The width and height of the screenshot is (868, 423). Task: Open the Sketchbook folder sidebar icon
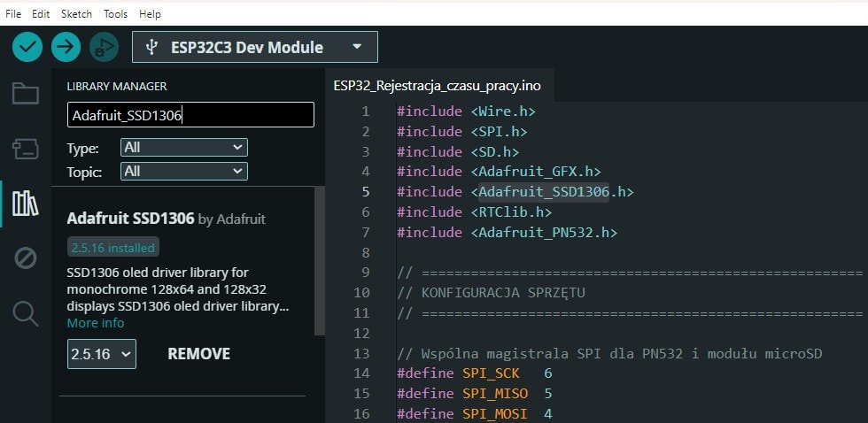(x=26, y=94)
